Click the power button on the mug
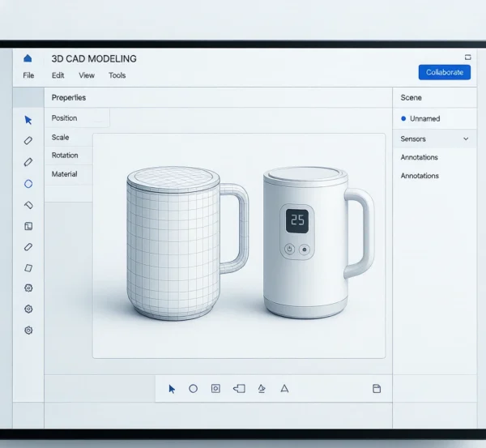Viewport: 486px width, 448px height. pos(289,249)
